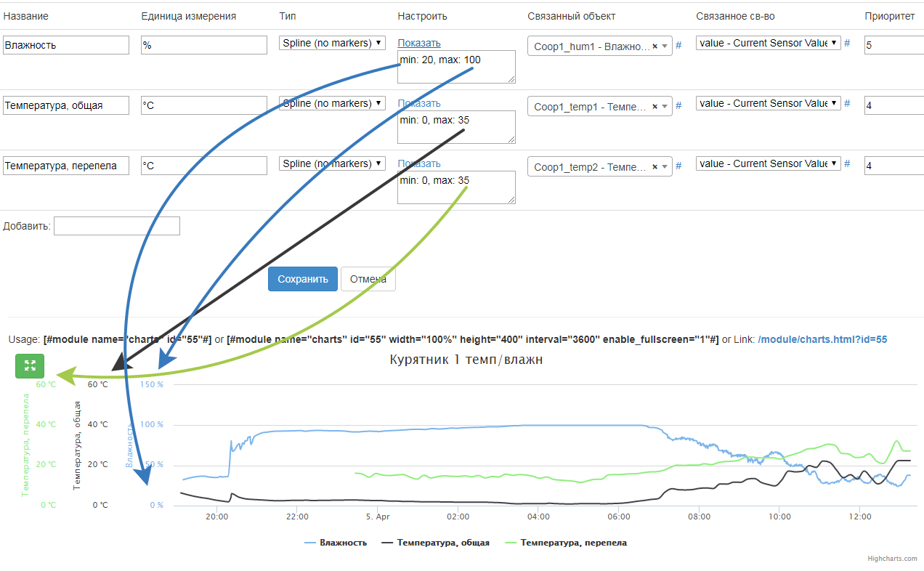The width and height of the screenshot is (924, 571).
Task: Expand the Coop1_temp1 linked object dropdown
Action: click(664, 107)
